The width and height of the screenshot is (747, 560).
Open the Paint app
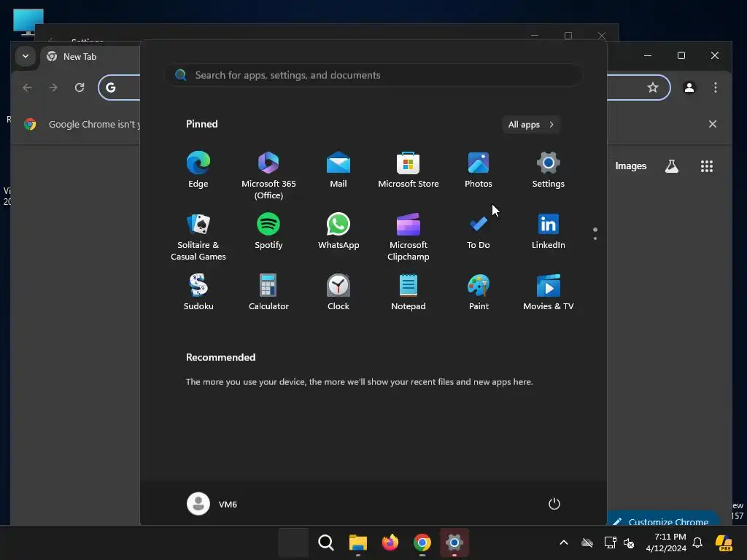click(x=479, y=292)
